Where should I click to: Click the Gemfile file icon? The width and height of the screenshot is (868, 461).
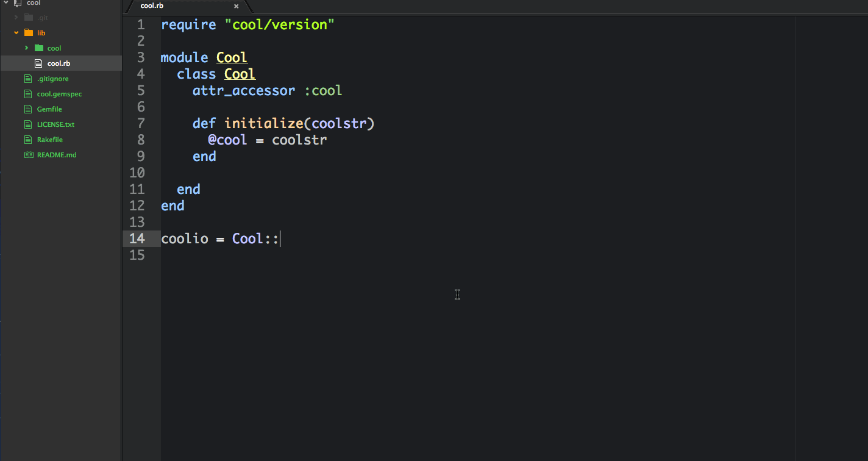pos(27,109)
